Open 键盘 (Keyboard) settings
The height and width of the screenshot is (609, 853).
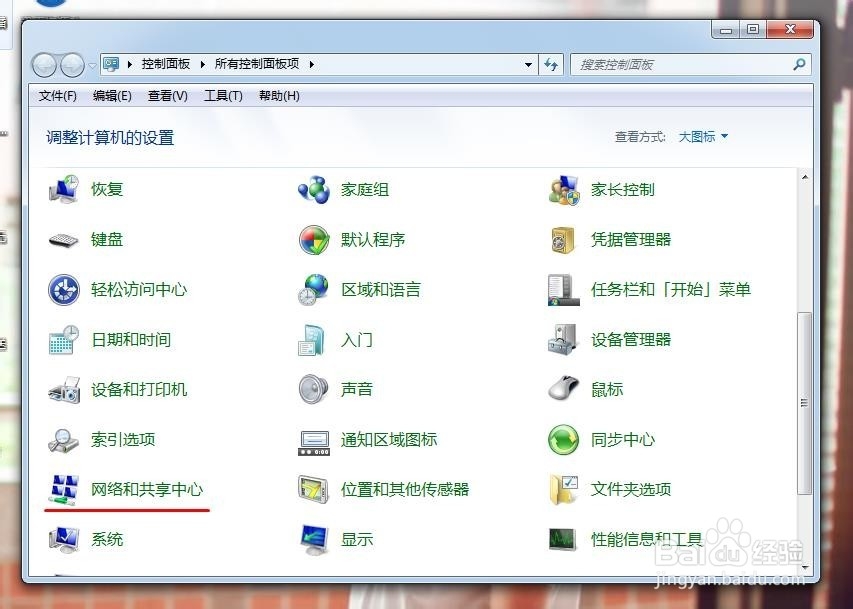[107, 240]
